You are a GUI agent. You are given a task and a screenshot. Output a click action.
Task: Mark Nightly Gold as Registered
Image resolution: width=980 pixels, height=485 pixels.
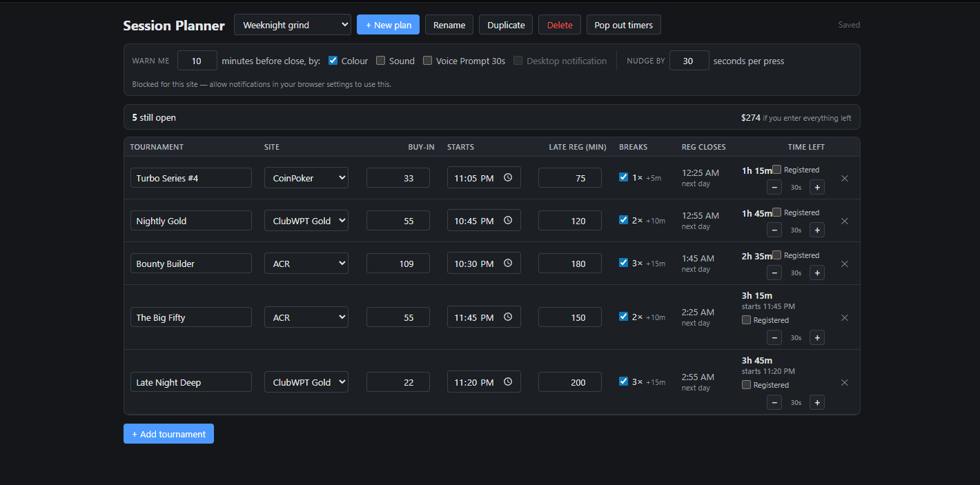[x=776, y=212]
